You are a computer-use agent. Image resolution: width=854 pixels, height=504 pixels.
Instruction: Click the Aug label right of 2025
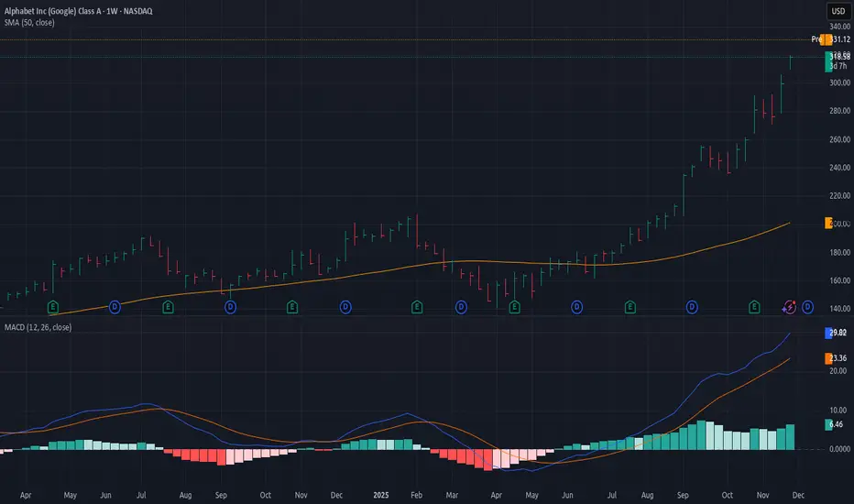click(647, 495)
